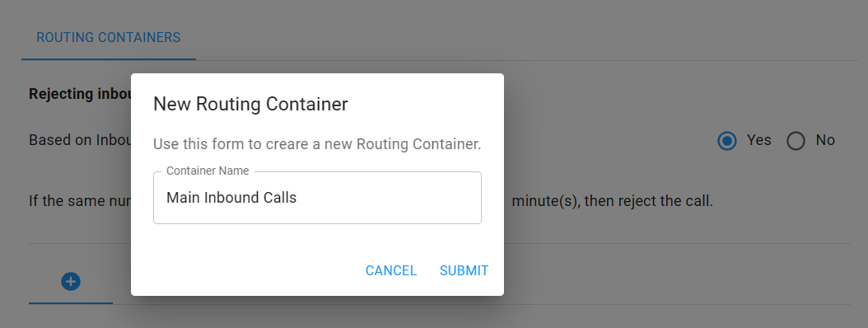Click the 'If the same nur' rule text
The width and height of the screenshot is (868, 328).
pos(80,200)
